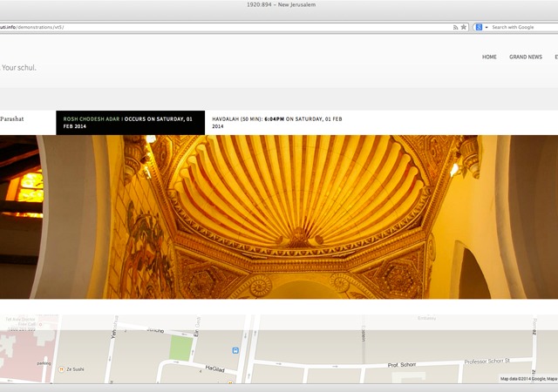Screen dimensions: 558x392
Task: Open search engine dropdown arrow
Action: point(487,27)
